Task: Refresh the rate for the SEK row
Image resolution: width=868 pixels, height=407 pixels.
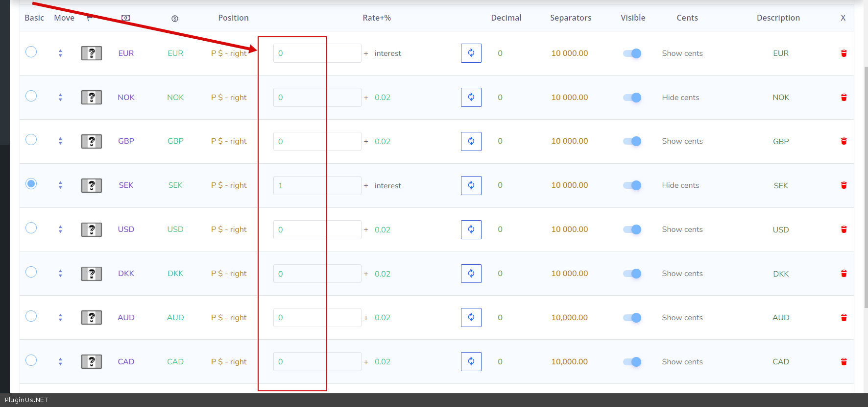Action: (471, 185)
